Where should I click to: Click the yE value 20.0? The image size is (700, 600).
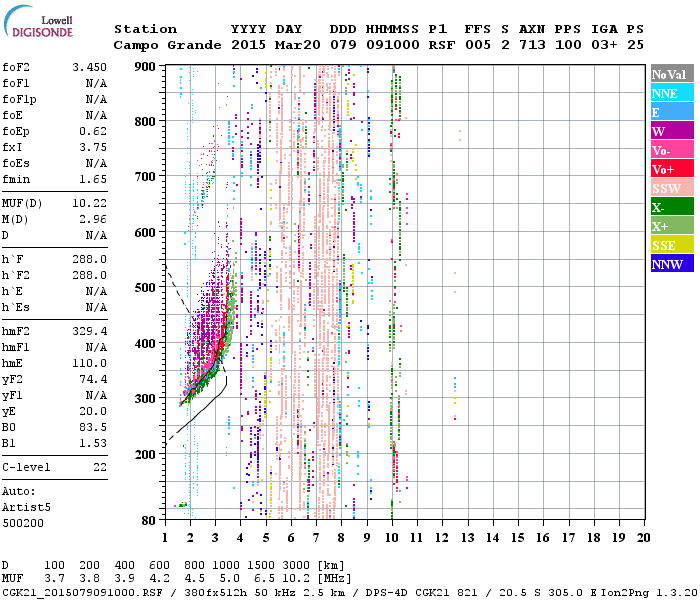coord(93,412)
